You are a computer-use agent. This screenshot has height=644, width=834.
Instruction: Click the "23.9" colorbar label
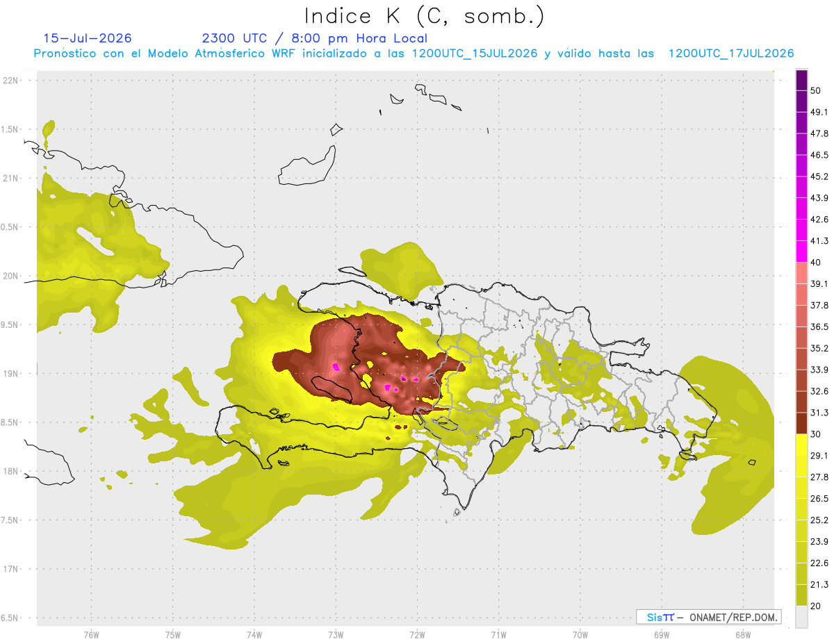point(819,542)
